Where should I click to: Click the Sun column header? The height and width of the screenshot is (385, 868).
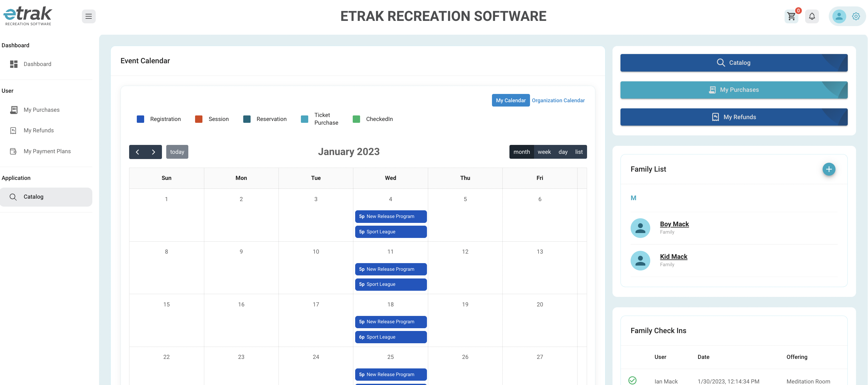167,178
